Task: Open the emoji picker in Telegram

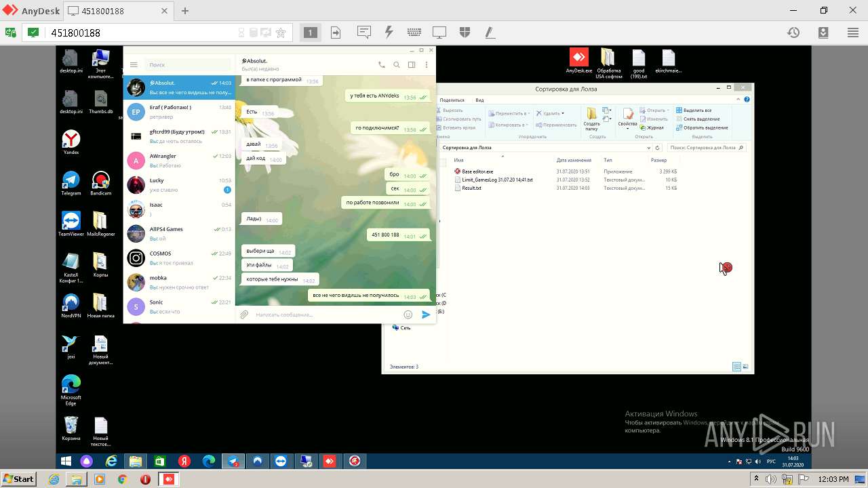Action: click(408, 314)
